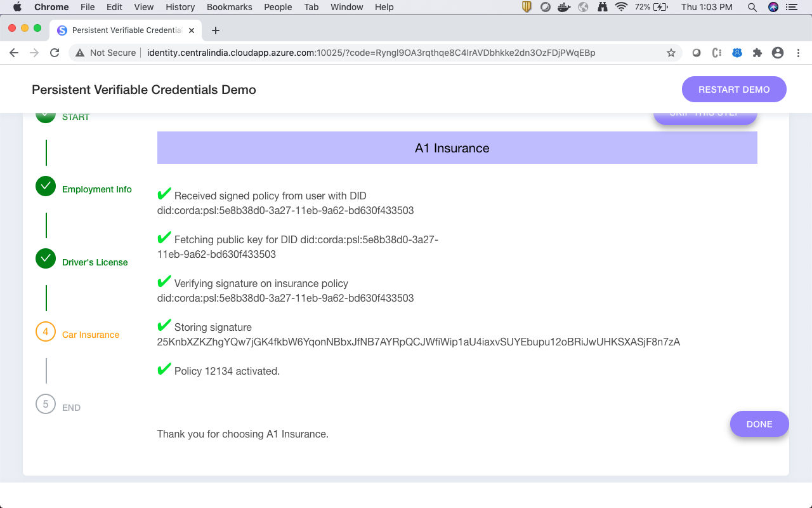Viewport: 812px width, 508px height.
Task: Click Thank you for choosing A1 Insurance
Action: (243, 434)
